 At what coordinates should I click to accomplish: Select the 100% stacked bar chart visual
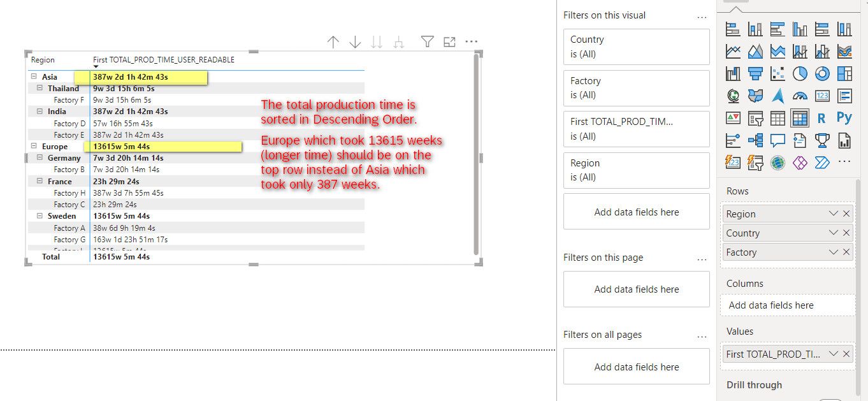pos(822,29)
